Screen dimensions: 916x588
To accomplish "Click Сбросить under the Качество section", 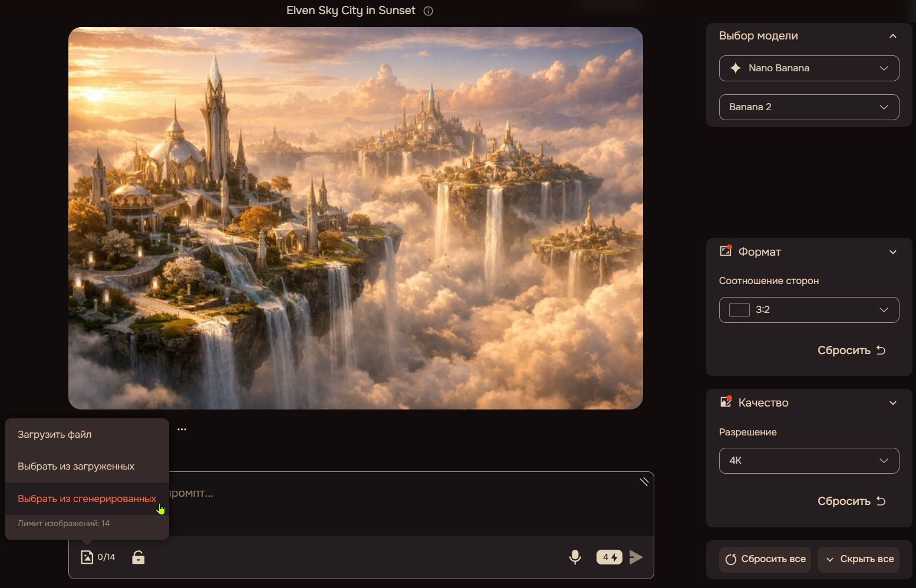I will pos(851,501).
